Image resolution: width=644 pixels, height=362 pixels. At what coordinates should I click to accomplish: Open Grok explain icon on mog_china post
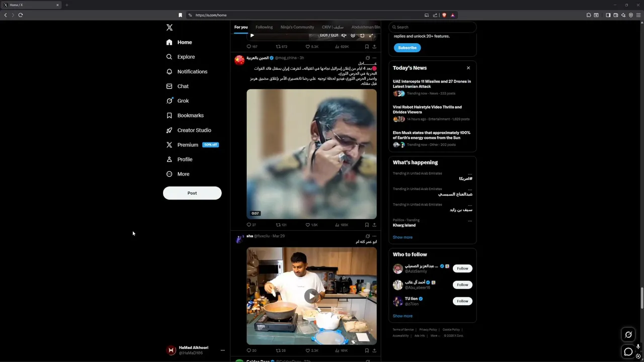[367, 58]
